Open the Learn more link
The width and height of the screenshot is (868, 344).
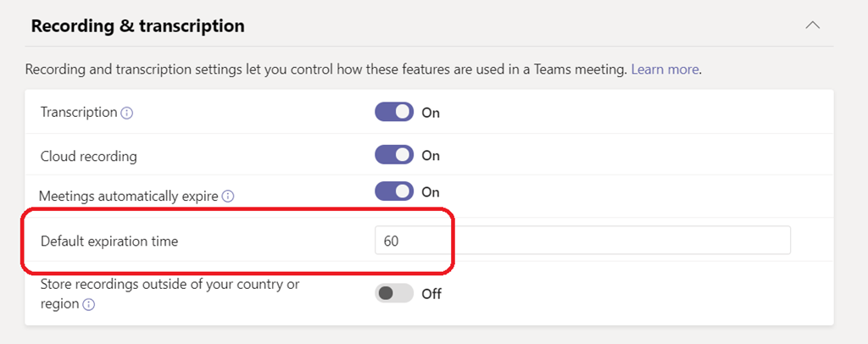(x=665, y=69)
